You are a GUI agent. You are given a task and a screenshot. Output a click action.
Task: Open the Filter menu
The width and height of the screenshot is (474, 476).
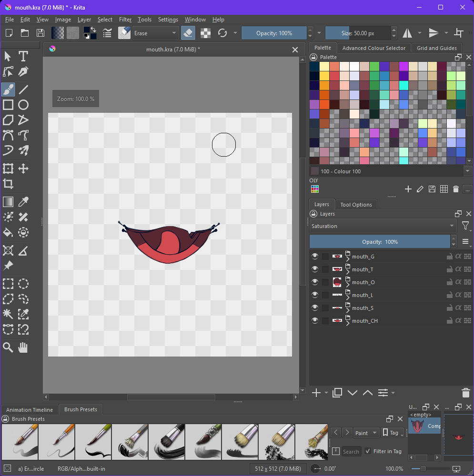pyautogui.click(x=125, y=20)
